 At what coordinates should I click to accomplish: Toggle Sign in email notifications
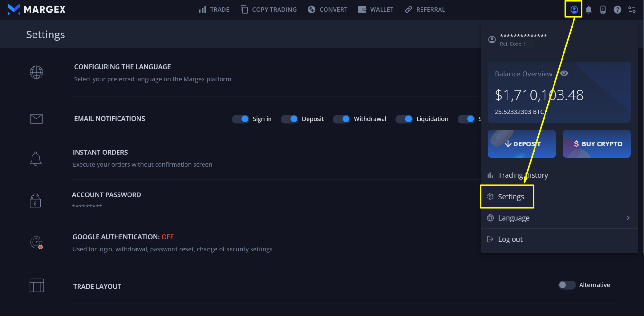[x=241, y=119]
